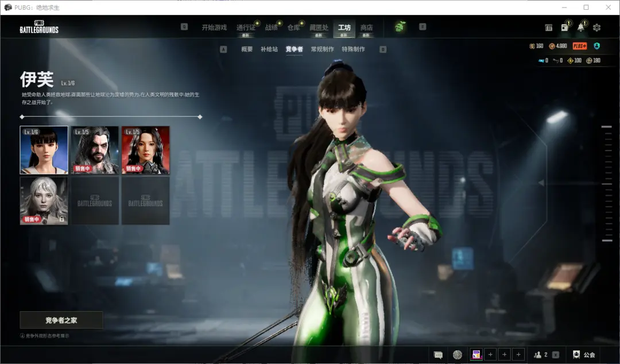Click the Lv.1/6 label beside 伊芙

[68, 83]
